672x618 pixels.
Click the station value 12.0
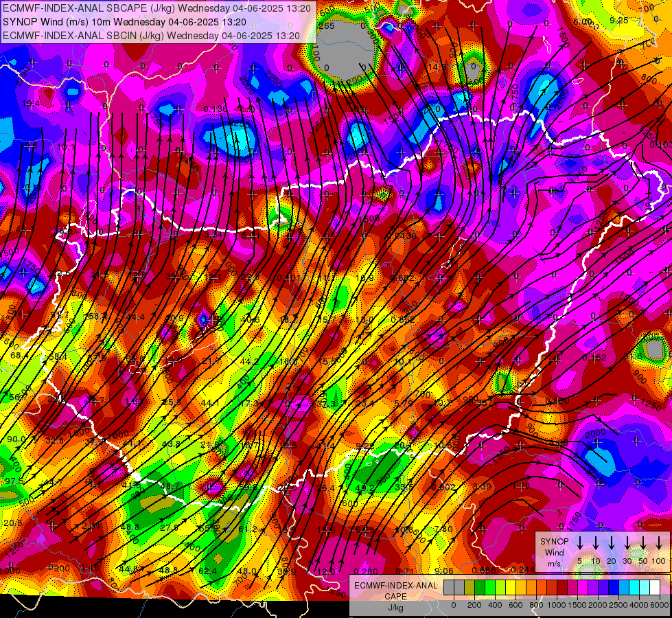point(326,571)
